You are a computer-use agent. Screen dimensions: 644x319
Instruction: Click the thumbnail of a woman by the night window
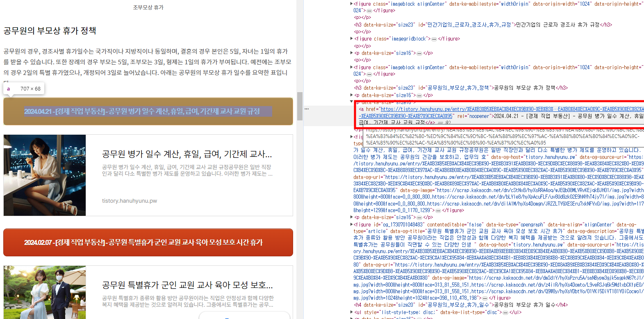pyautogui.click(x=45, y=175)
